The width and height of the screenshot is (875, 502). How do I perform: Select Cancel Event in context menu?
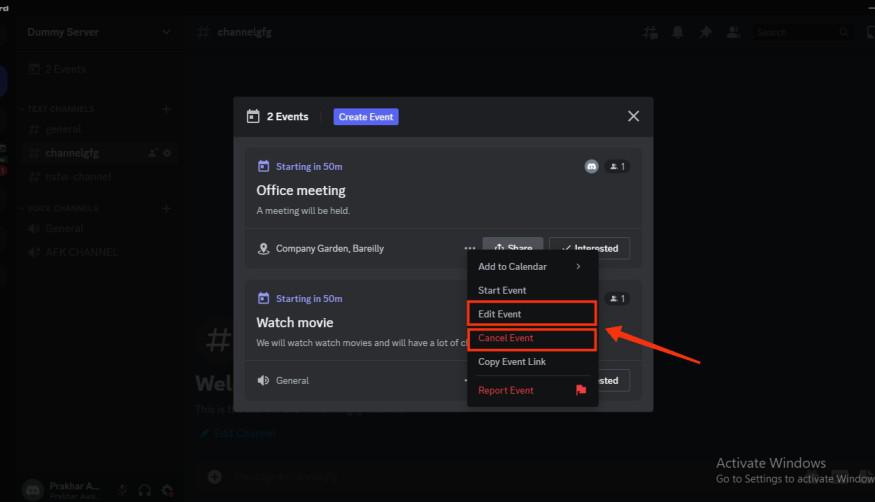coord(532,338)
